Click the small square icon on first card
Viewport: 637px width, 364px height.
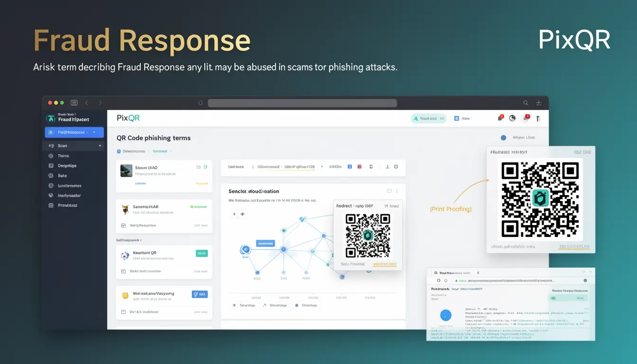pos(199,167)
